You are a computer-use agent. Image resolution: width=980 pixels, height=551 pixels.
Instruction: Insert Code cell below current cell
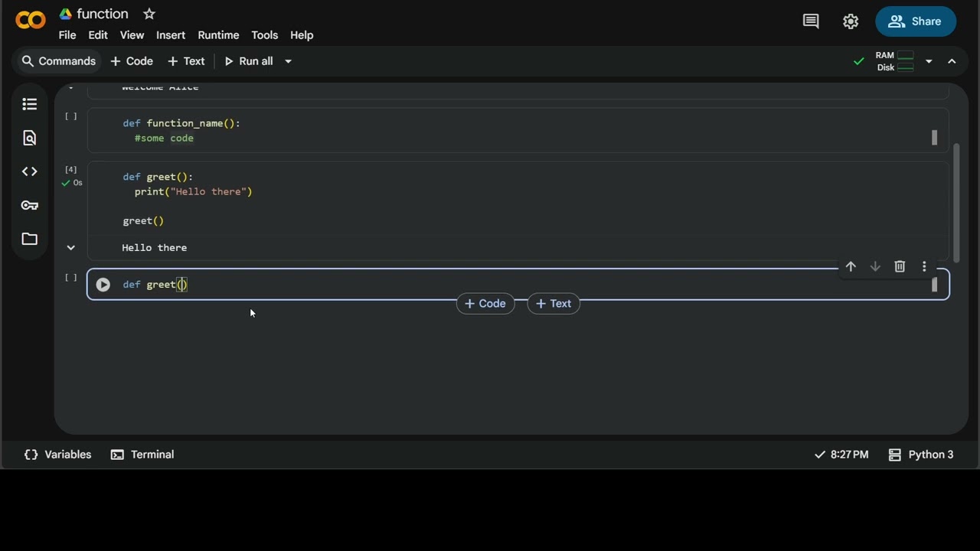485,304
